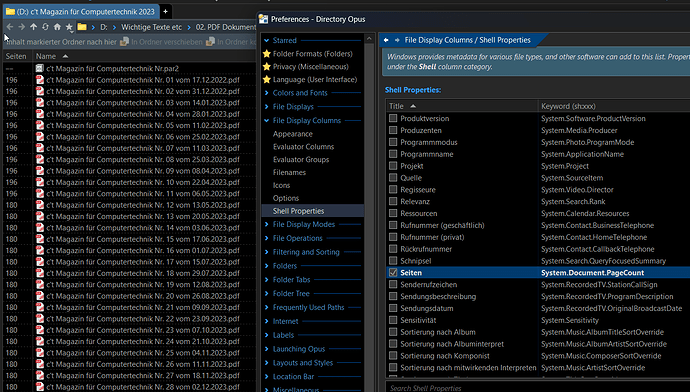The image size is (690, 392).
Task: Sort the file list by the Name column
Action: tap(144, 56)
